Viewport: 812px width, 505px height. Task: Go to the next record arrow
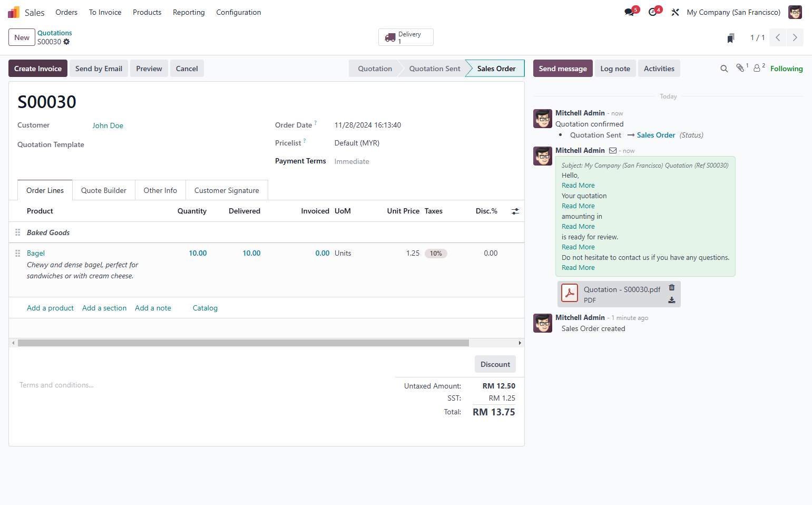[x=795, y=37]
